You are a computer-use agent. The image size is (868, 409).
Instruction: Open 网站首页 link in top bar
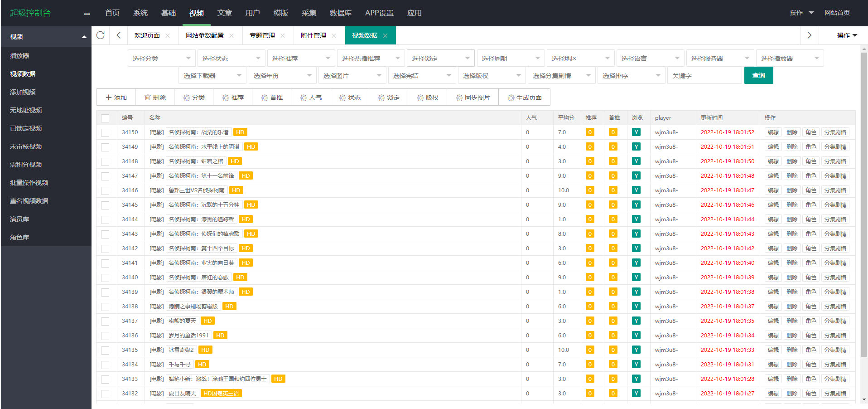click(x=837, y=13)
